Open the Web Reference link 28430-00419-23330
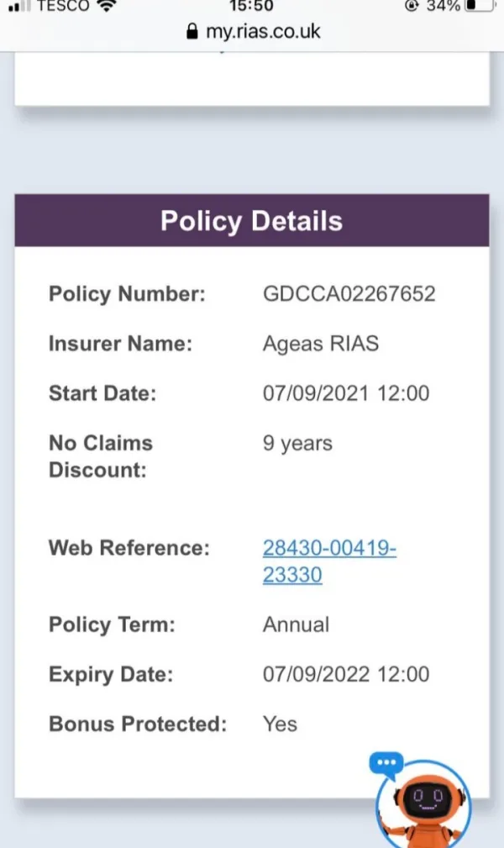The height and width of the screenshot is (848, 504). point(329,561)
